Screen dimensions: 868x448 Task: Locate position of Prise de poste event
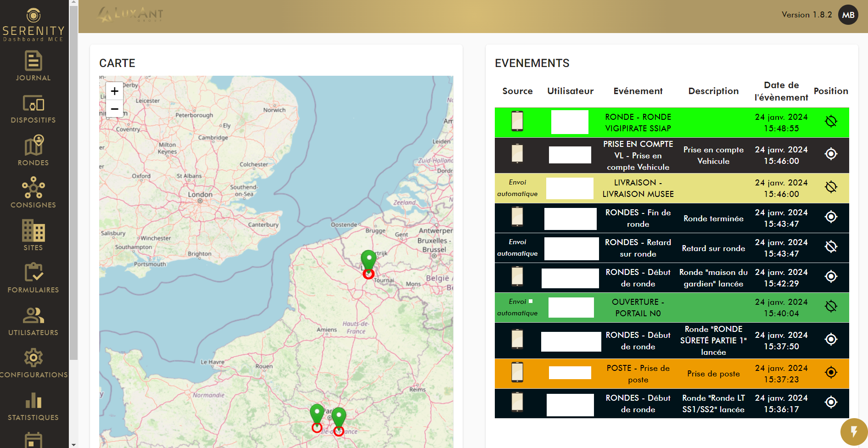tap(830, 372)
